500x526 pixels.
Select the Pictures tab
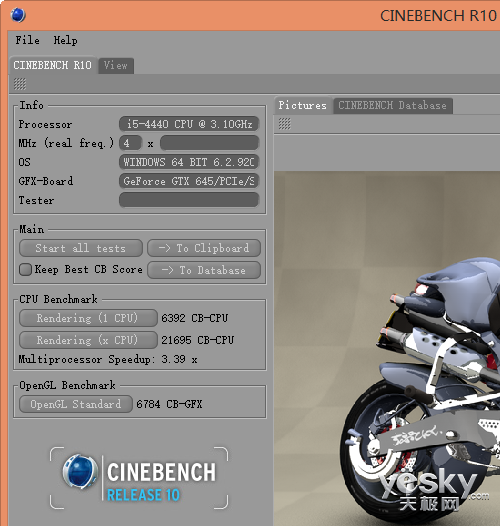303,106
